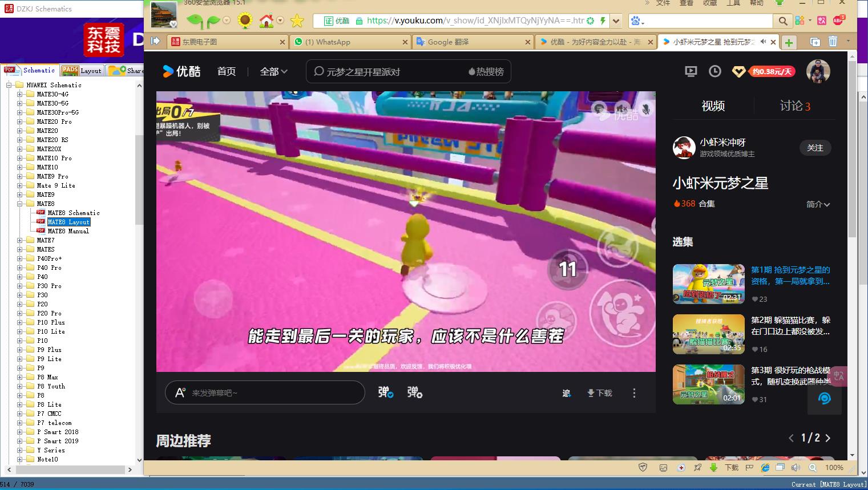Bookmark the page with star icon
This screenshot has width=868, height=490.
[297, 21]
